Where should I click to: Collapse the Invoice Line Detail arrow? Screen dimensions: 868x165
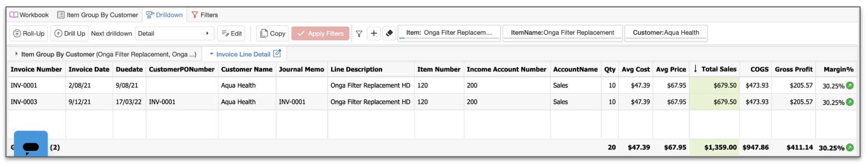(211, 54)
